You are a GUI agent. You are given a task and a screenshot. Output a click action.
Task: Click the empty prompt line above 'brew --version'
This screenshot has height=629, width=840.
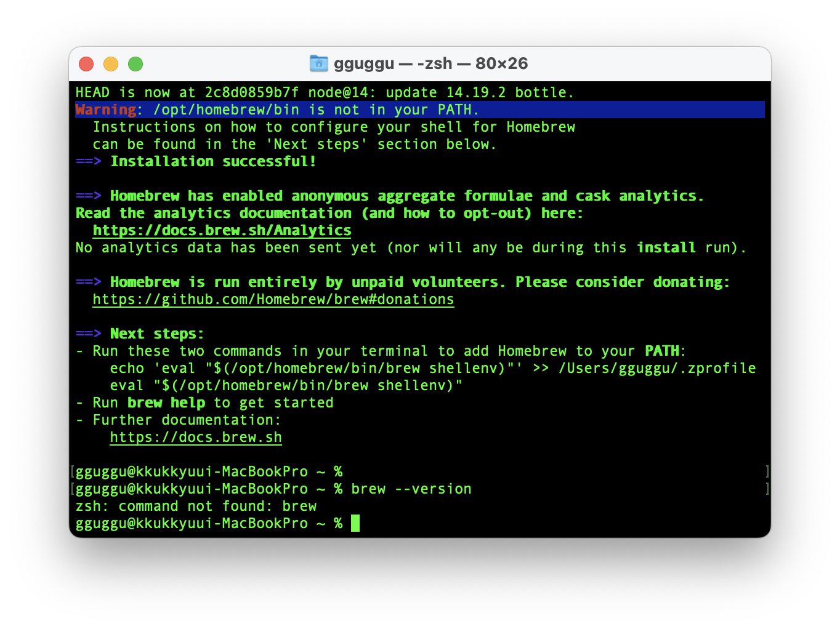(x=209, y=471)
